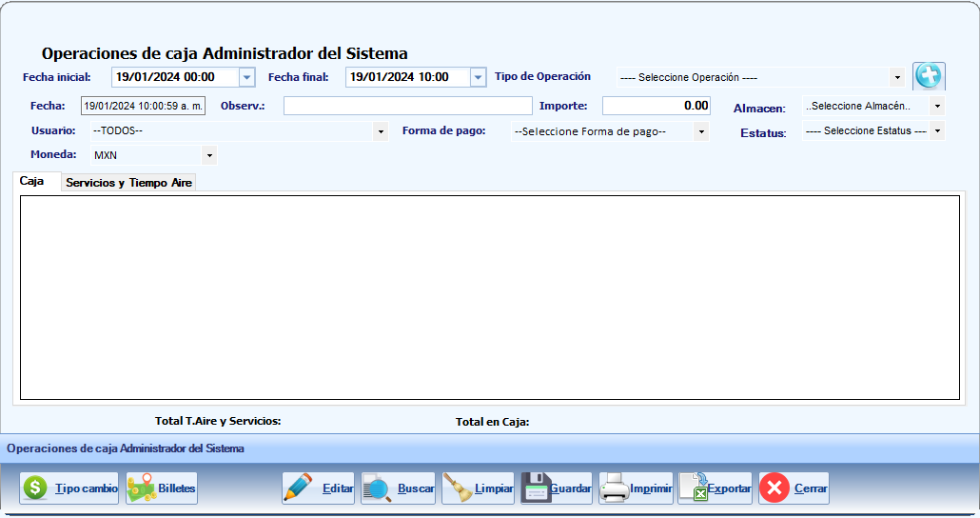Click the 'Total en Caja:' label
980x518 pixels.
pos(493,422)
